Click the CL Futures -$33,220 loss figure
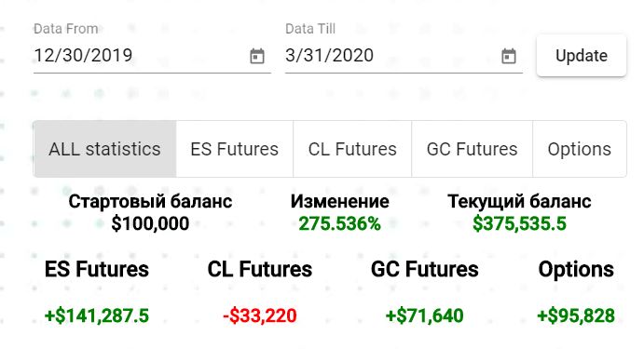This screenshot has height=349, width=644. coord(260,315)
